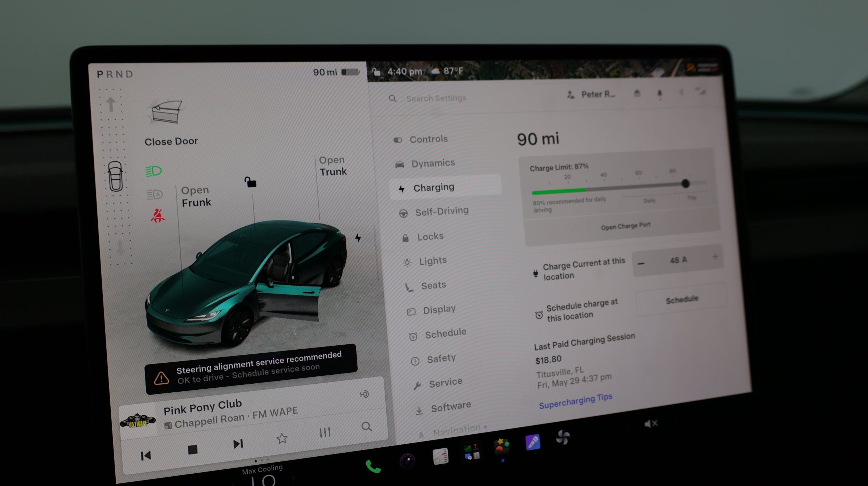868x486 pixels.
Task: Increase charge current with plus button
Action: [x=715, y=257]
